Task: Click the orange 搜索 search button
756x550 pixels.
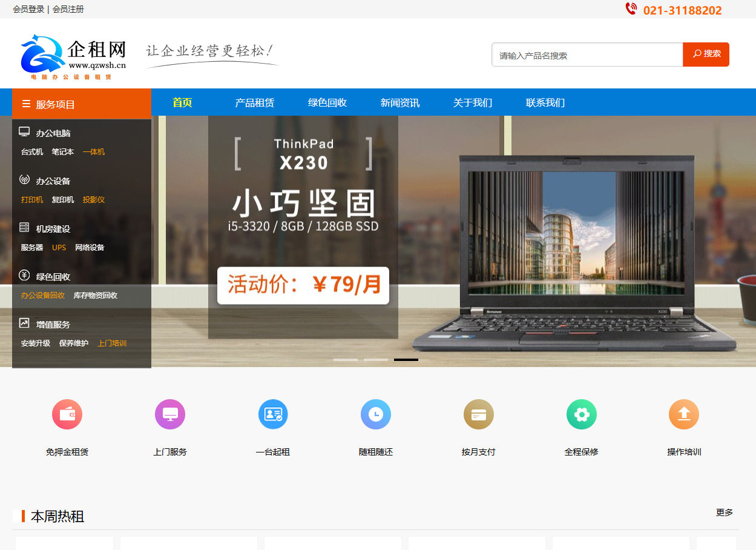Action: point(706,54)
